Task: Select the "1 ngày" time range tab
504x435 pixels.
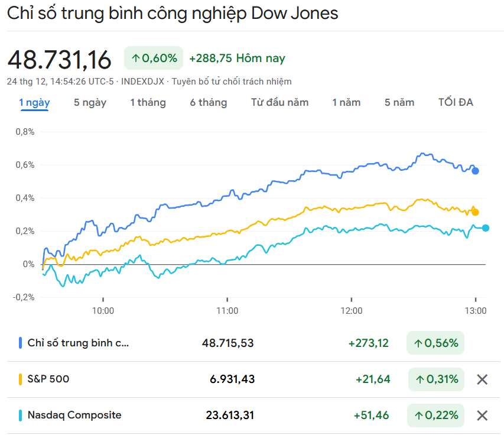Action: coord(34,102)
